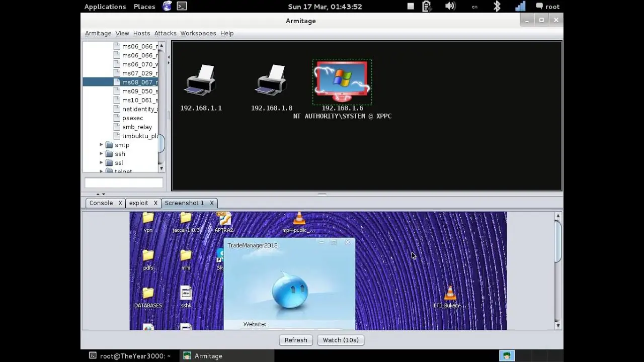Image resolution: width=644 pixels, height=362 pixels.
Task: Expand the ssh folder in module tree
Action: 101,154
